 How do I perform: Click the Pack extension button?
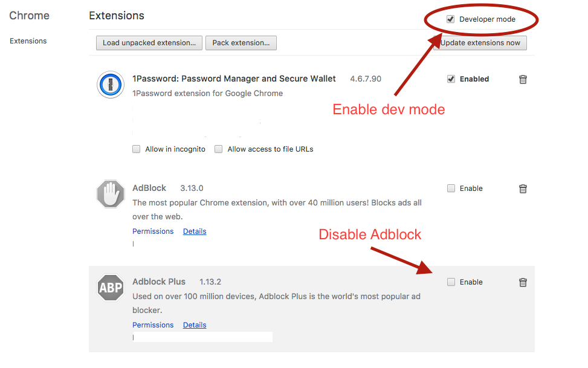tap(241, 43)
